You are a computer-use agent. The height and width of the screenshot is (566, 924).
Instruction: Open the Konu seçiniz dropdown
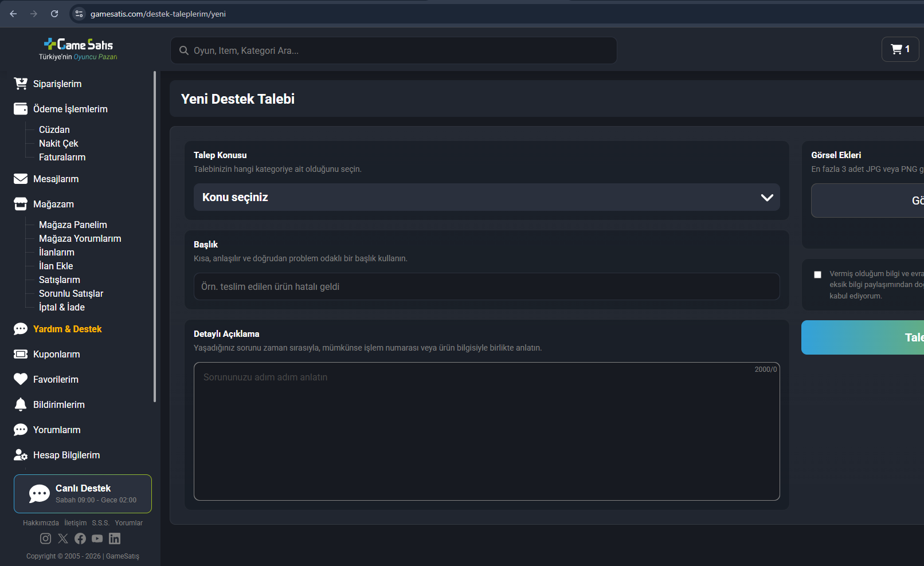(x=487, y=197)
